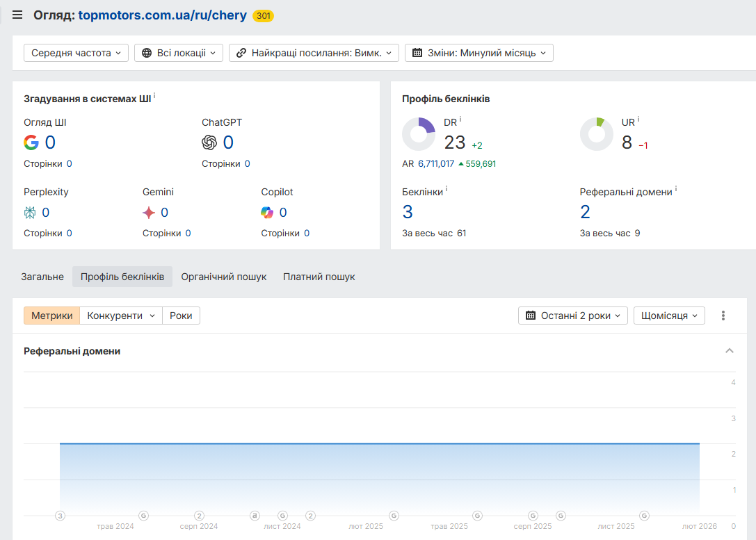Open the Останні 2 роки date range

573,316
